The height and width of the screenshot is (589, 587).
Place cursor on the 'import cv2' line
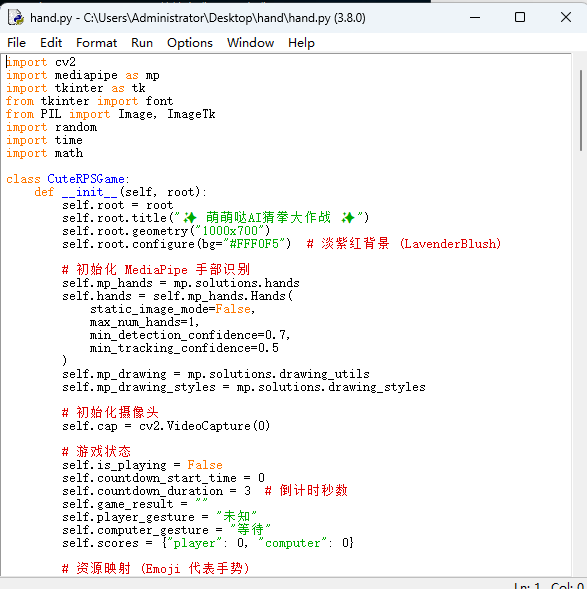pos(41,62)
